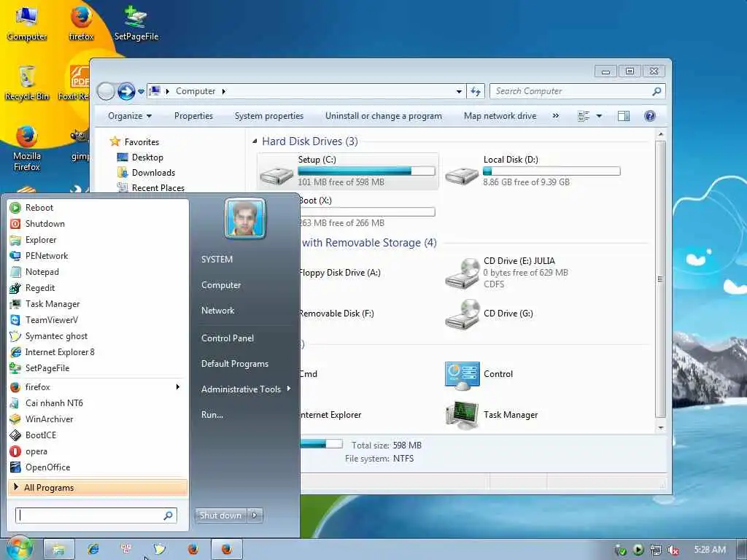747x560 pixels.
Task: Click the Explorer help icon
Action: (x=649, y=116)
